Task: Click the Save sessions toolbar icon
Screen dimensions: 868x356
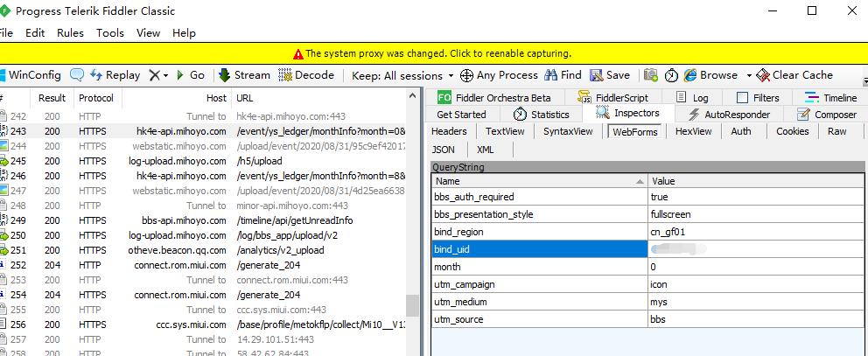Action: tap(596, 75)
